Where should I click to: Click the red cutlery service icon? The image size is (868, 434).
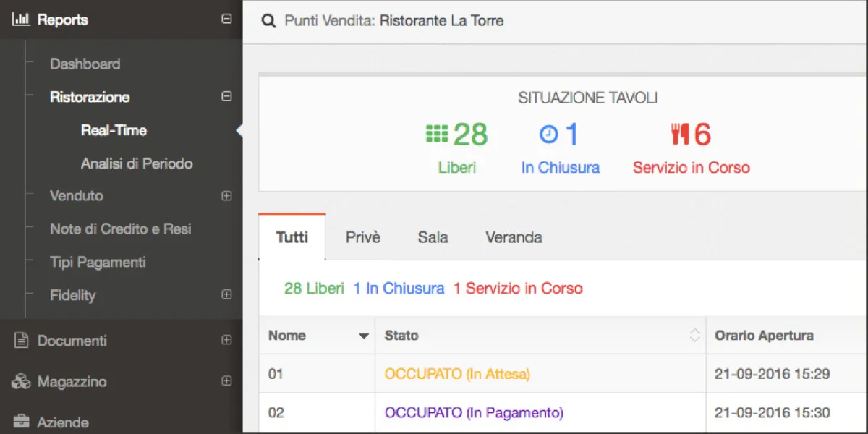click(680, 134)
